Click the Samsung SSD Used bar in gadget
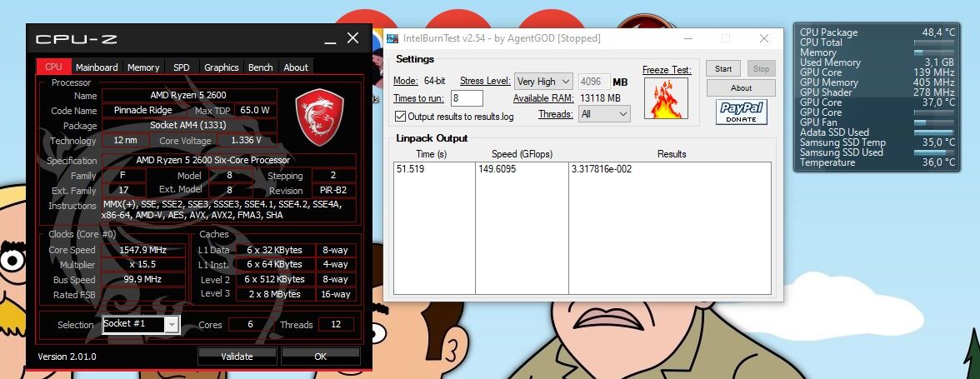 [x=933, y=152]
